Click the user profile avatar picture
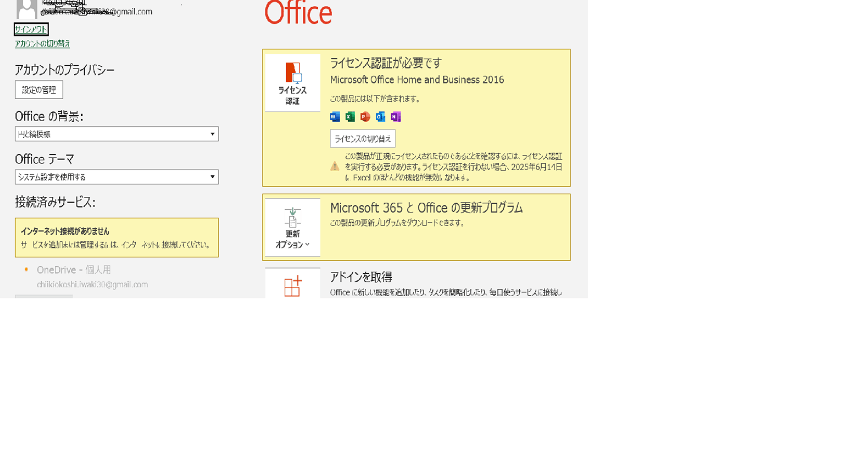 pos(27,9)
